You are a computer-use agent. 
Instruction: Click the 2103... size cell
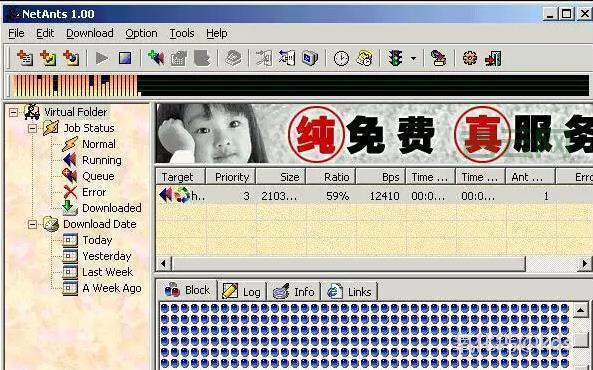[279, 196]
